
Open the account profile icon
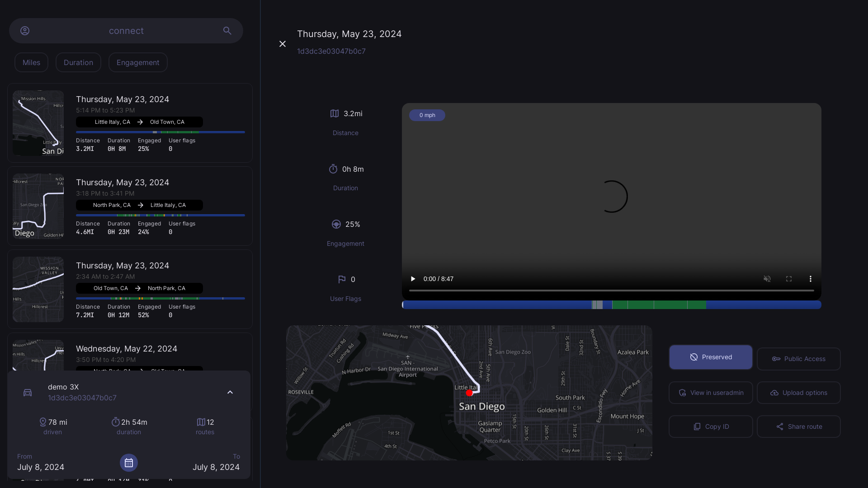tap(25, 31)
